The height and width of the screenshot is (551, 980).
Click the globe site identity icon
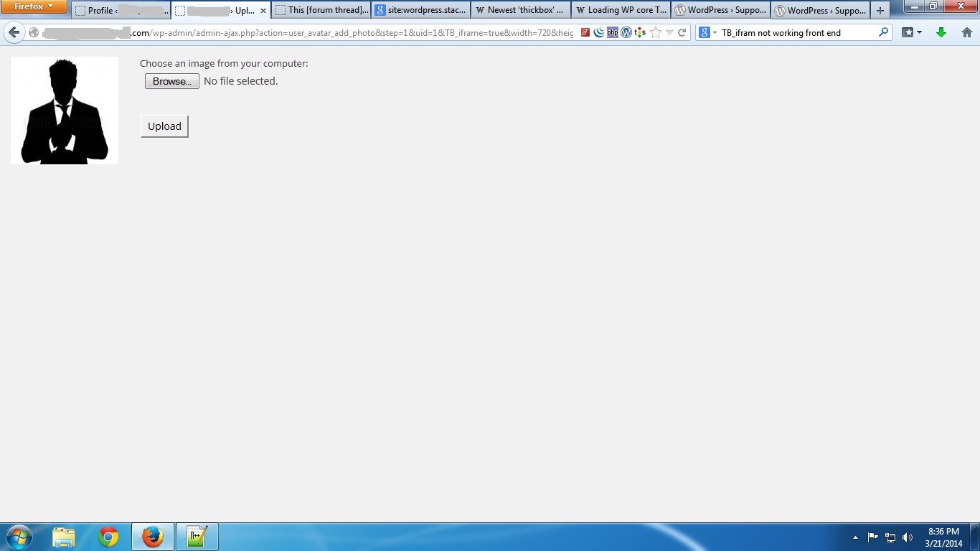tap(34, 33)
